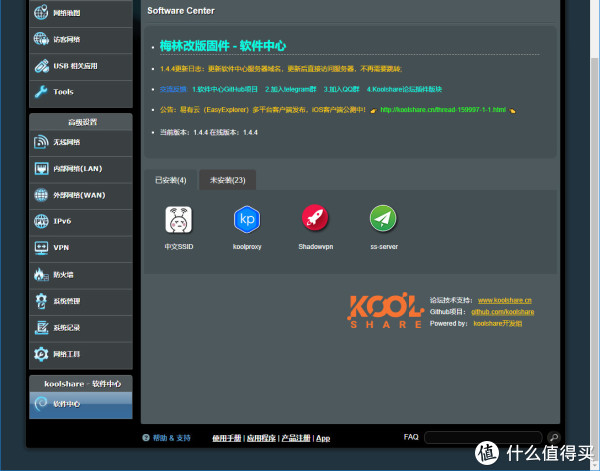The height and width of the screenshot is (471, 600).
Task: Click the Software Center page title
Action: (x=181, y=11)
